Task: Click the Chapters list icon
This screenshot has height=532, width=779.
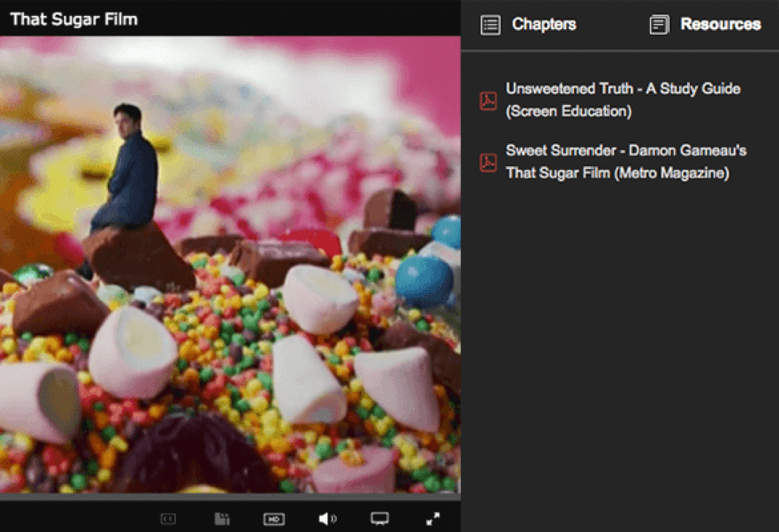Action: tap(490, 25)
